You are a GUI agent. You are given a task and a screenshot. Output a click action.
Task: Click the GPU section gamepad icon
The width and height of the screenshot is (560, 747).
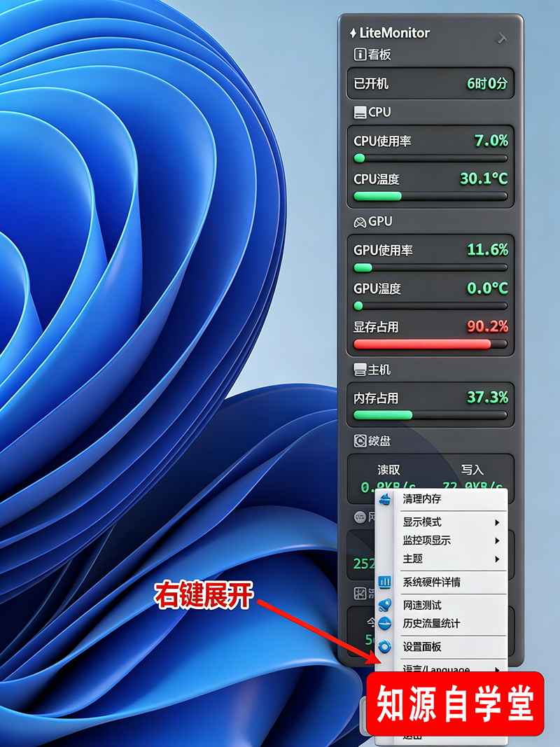coord(360,222)
